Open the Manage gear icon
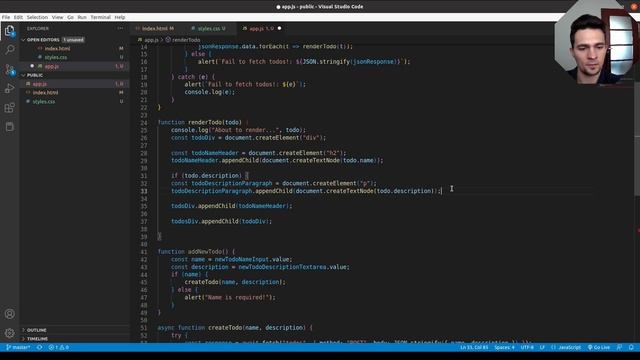640x360 pixels. point(9,333)
